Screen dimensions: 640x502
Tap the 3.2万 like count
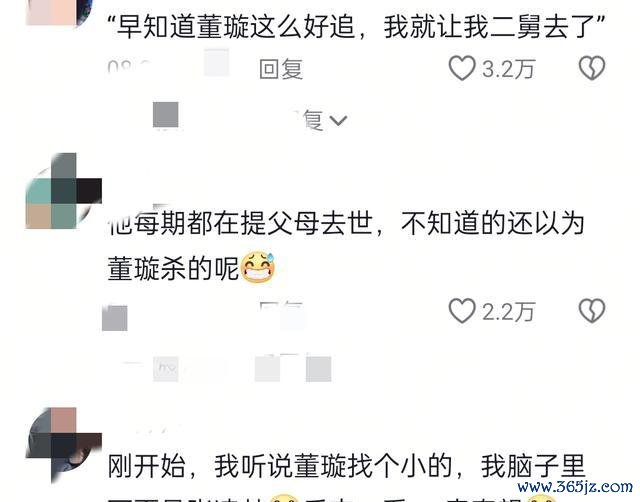tap(508, 69)
